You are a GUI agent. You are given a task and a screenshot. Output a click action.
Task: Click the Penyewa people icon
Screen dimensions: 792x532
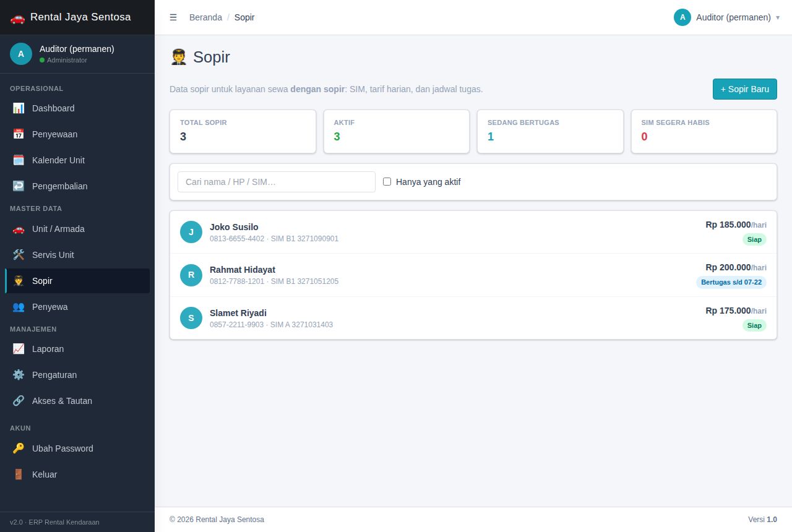point(19,307)
